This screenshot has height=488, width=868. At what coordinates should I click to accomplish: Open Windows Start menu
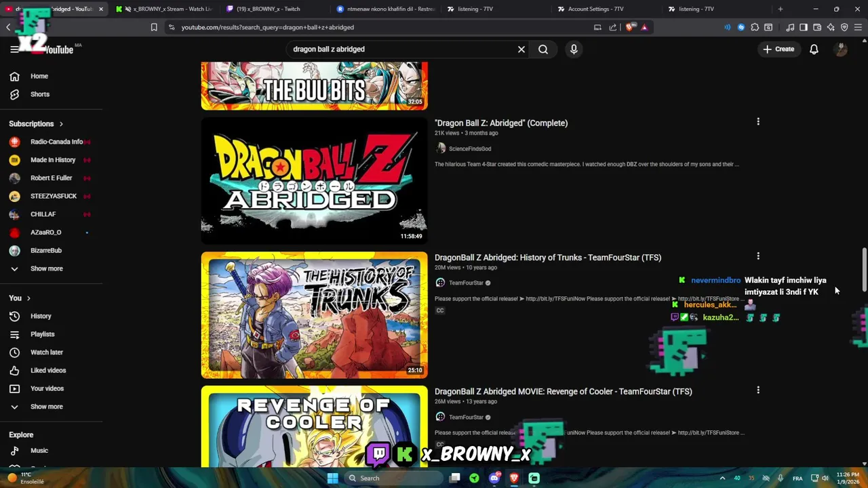tap(332, 478)
